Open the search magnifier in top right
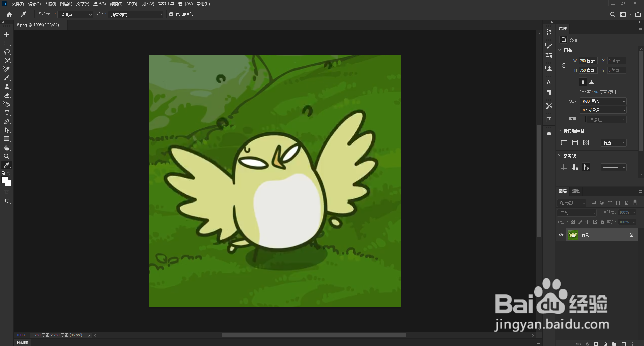 point(612,14)
